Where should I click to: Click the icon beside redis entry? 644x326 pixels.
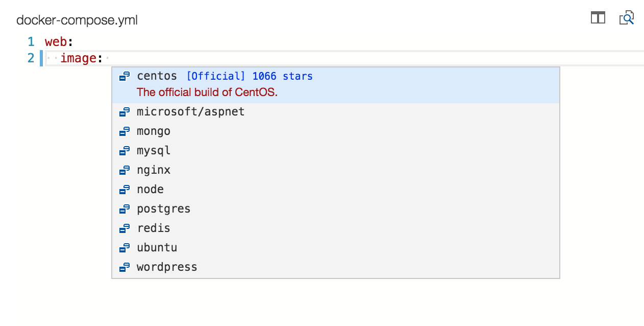click(x=124, y=228)
